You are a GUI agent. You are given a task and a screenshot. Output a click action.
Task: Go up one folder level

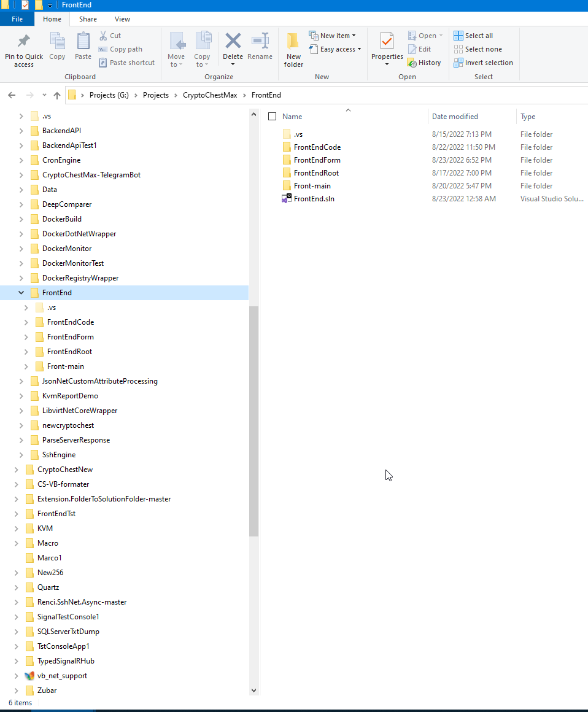point(56,95)
